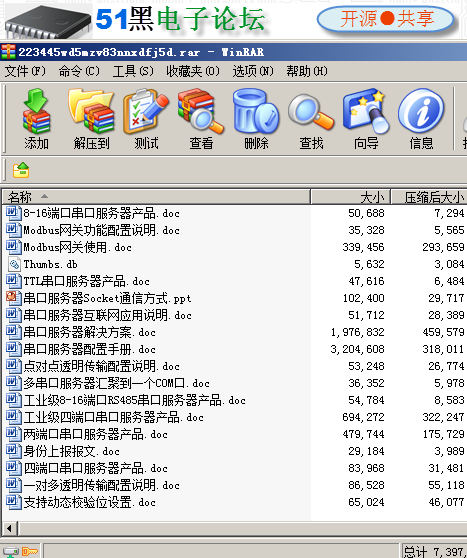Open the 工具(S) menu
Viewport: 467px width, 558px height.
point(133,71)
